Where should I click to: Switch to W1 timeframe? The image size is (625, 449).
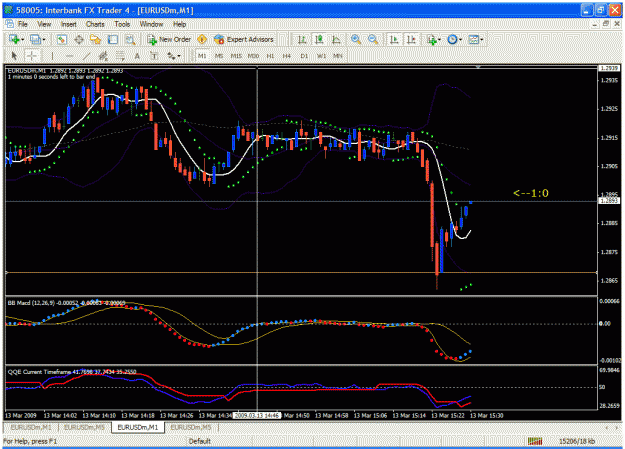pos(321,56)
